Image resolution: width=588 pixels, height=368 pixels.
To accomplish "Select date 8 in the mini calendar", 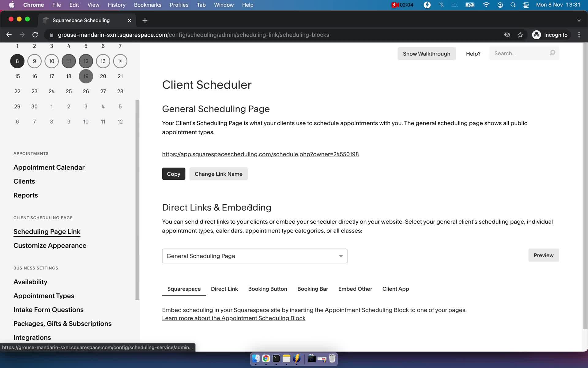I will 17,61.
